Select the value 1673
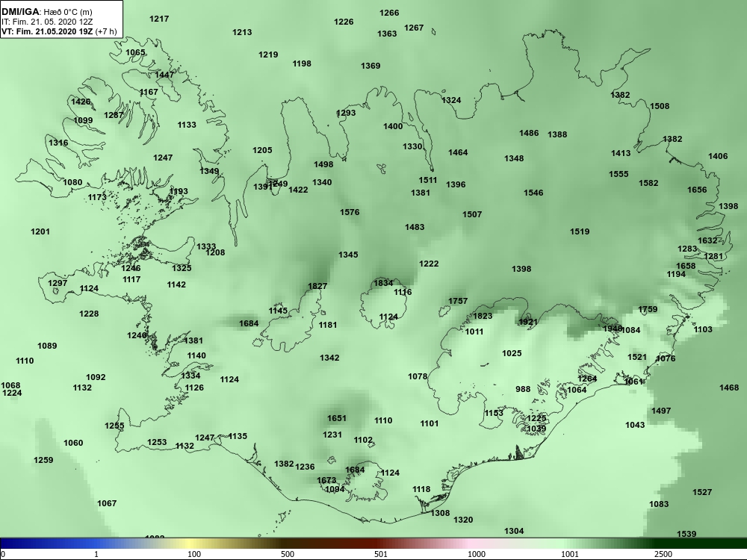The image size is (747, 560). 326,480
